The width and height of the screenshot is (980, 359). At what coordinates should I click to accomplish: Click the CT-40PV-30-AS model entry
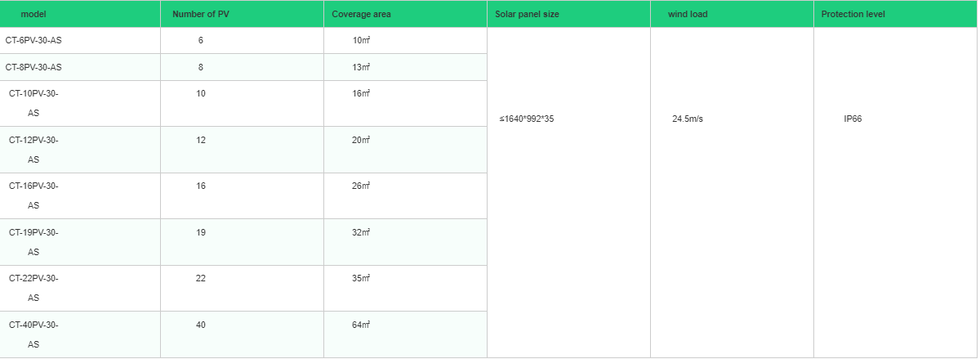click(33, 334)
